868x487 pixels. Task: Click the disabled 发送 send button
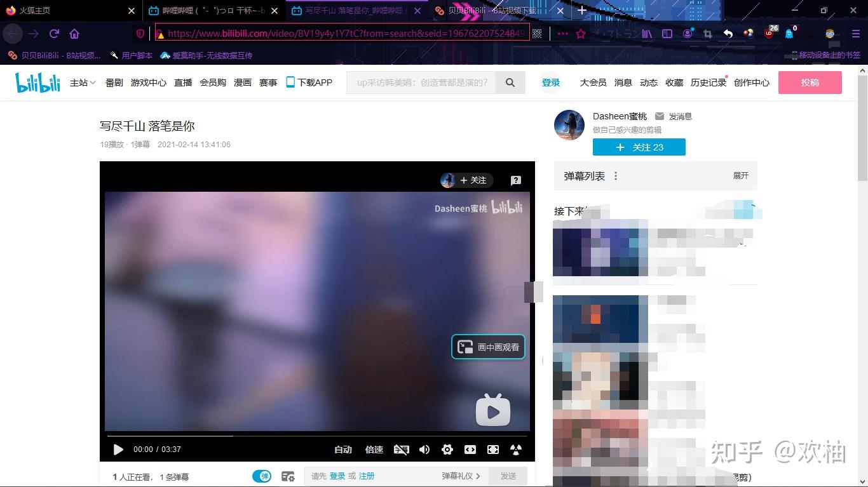click(508, 476)
